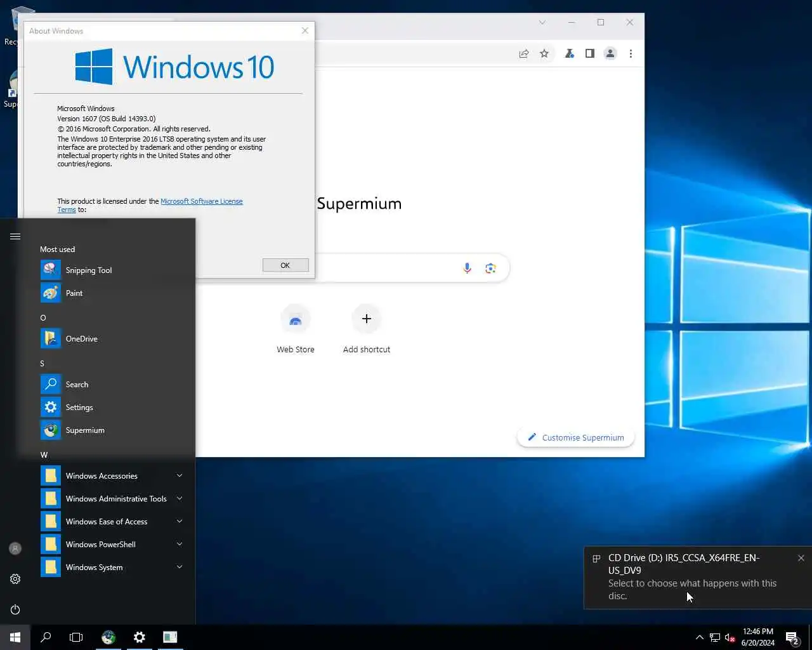This screenshot has width=812, height=650.
Task: Bookmark this page with the star icon
Action: (544, 54)
